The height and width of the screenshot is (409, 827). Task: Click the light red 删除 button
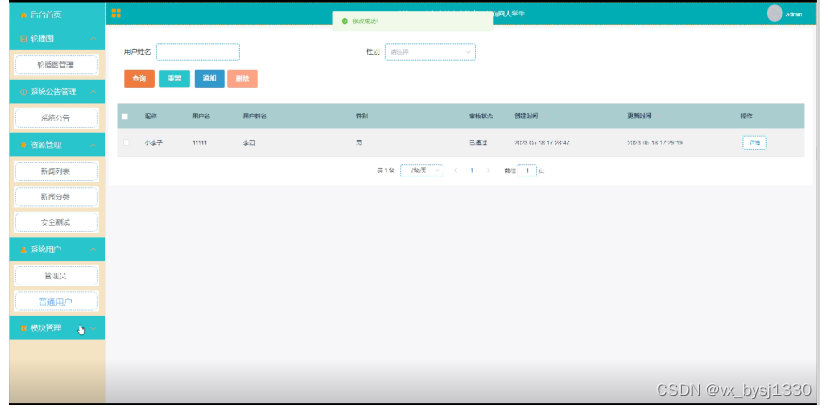point(243,79)
